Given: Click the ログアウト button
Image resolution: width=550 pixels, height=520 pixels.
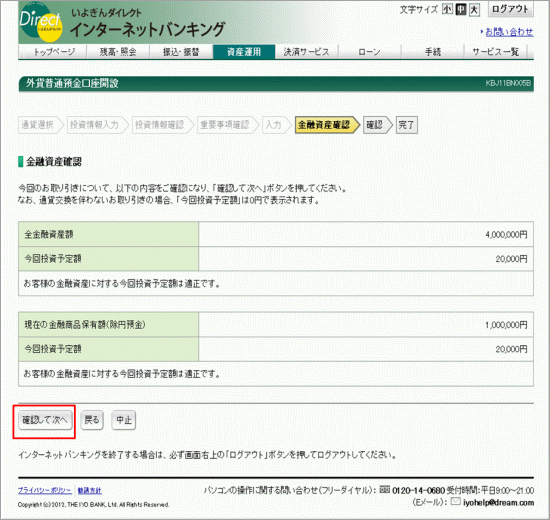Looking at the screenshot, I should pyautogui.click(x=510, y=9).
